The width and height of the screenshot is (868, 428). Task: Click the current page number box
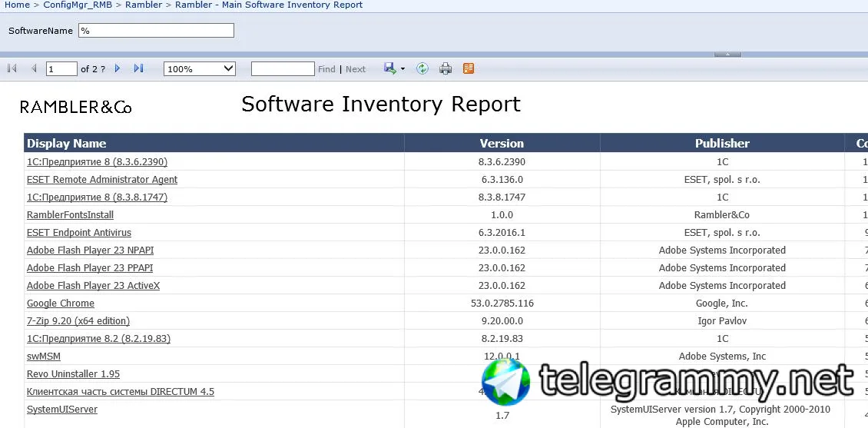coord(61,68)
